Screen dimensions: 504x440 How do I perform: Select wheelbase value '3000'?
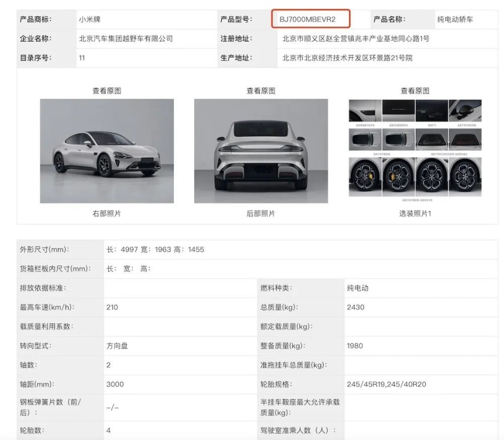point(115,384)
